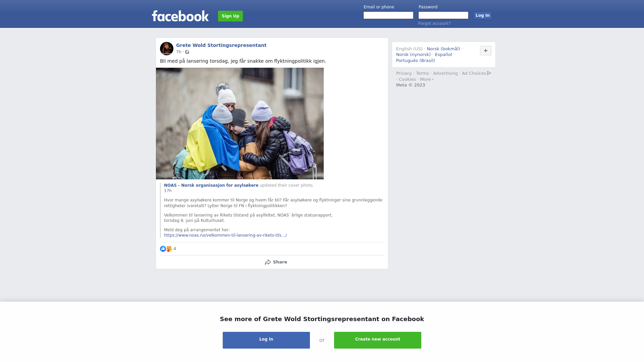Click the blue Log In banner button
The height and width of the screenshot is (362, 644).
pos(266,340)
